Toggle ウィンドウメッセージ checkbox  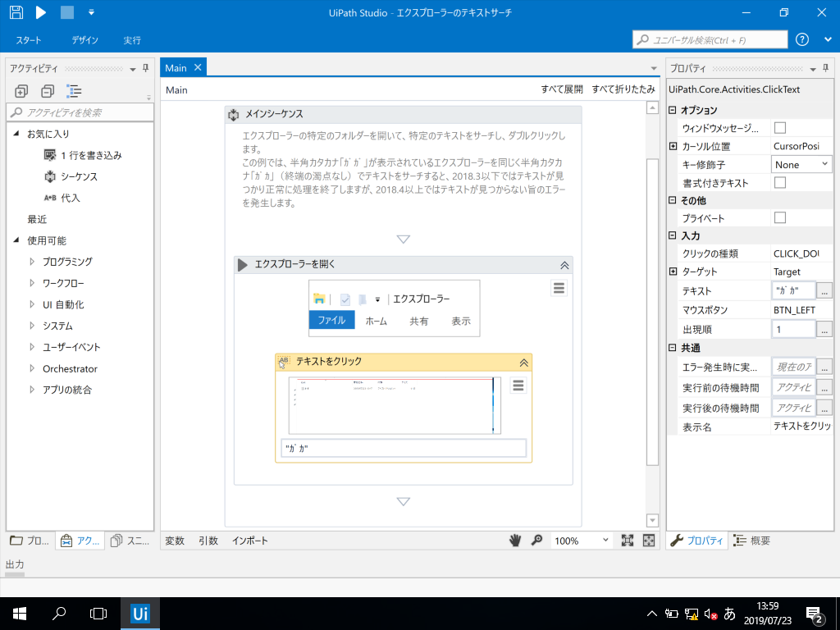[780, 127]
